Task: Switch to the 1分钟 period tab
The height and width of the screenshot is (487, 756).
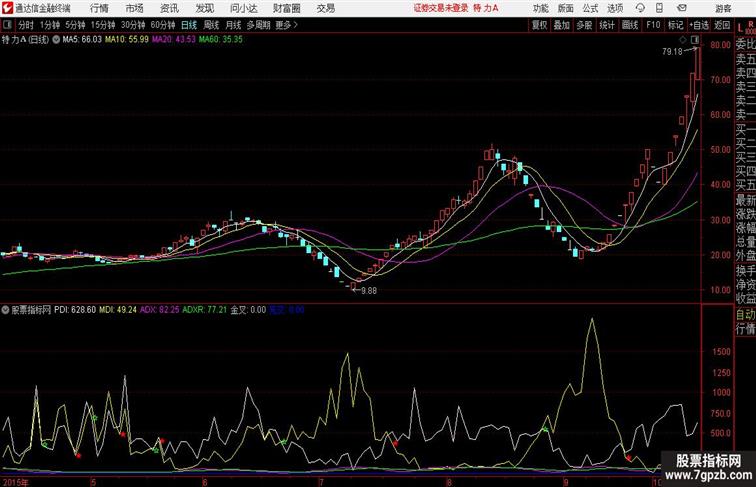Action: point(50,25)
